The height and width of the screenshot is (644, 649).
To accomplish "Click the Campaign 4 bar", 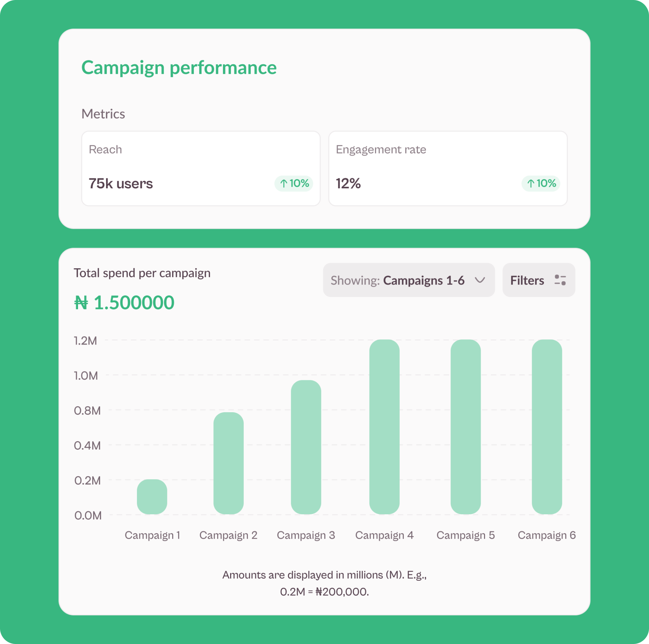I will (384, 427).
